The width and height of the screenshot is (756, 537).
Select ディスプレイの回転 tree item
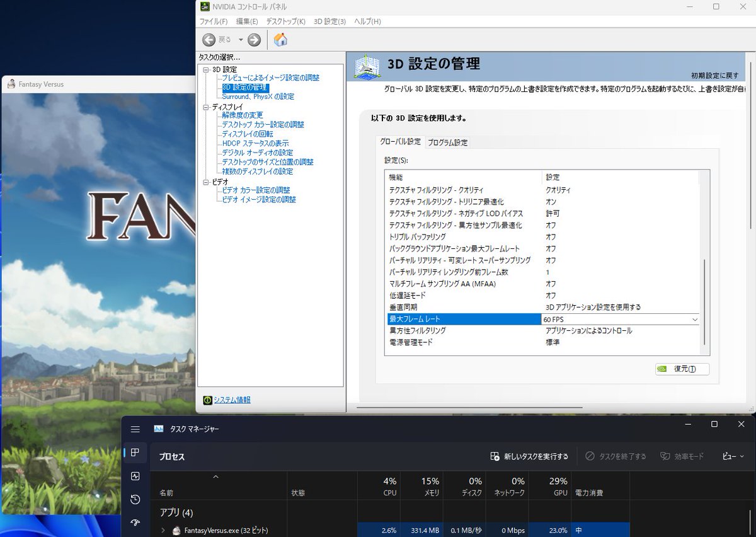pyautogui.click(x=248, y=134)
